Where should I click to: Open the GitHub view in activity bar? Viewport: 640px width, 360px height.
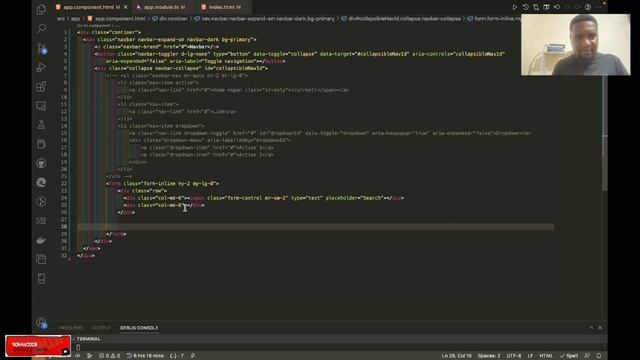41,163
